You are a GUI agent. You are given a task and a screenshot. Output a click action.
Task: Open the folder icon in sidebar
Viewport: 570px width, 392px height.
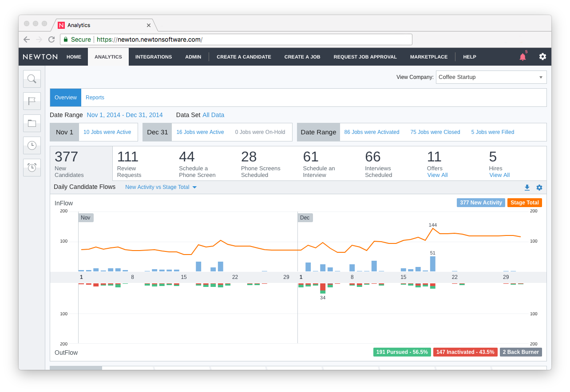pos(32,123)
